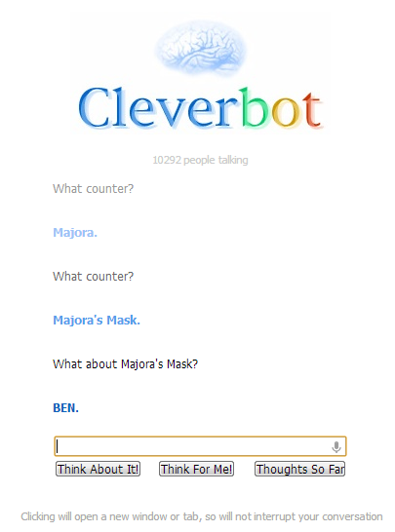Click the "10292 people talking" counter text
Image resolution: width=395 pixels, height=532 pixels.
[x=200, y=160]
